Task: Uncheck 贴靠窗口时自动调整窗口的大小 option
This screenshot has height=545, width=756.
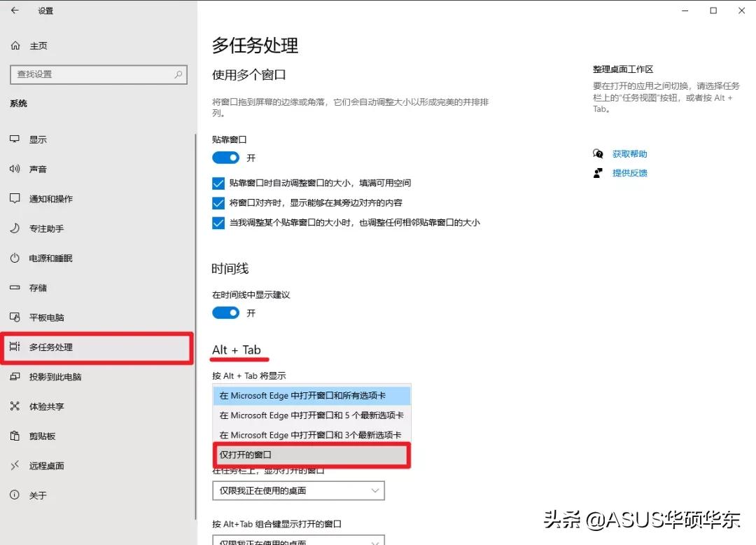Action: click(219, 183)
